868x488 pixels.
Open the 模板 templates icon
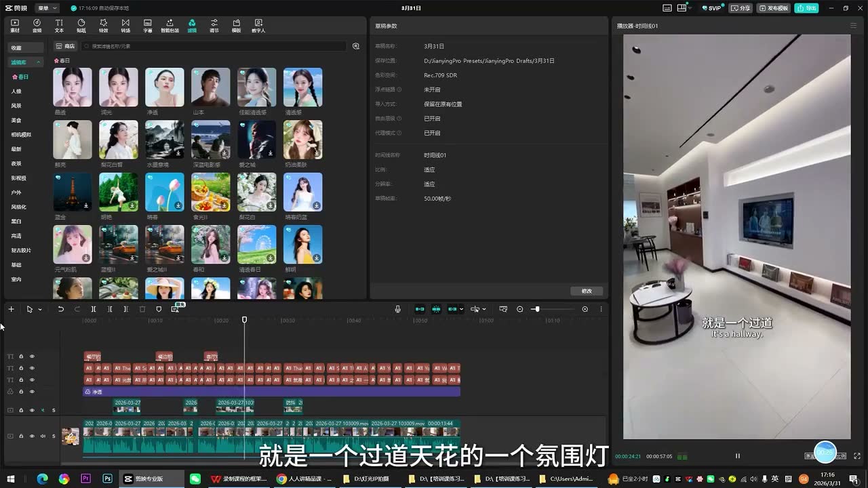pyautogui.click(x=236, y=26)
